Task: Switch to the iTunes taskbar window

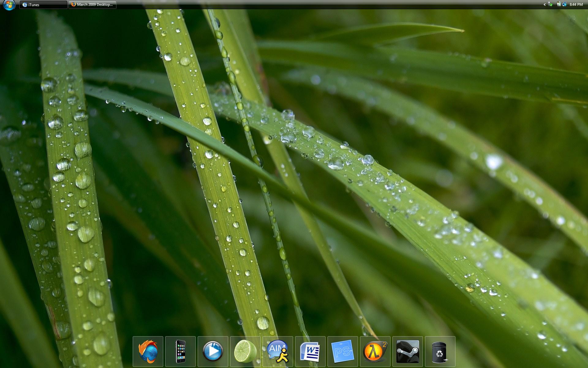Action: [43, 5]
